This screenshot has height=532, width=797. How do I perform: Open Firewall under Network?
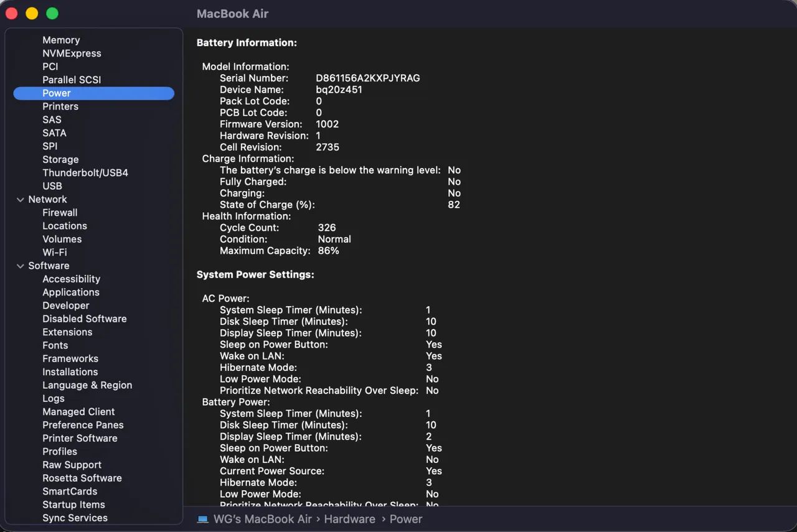coord(60,212)
